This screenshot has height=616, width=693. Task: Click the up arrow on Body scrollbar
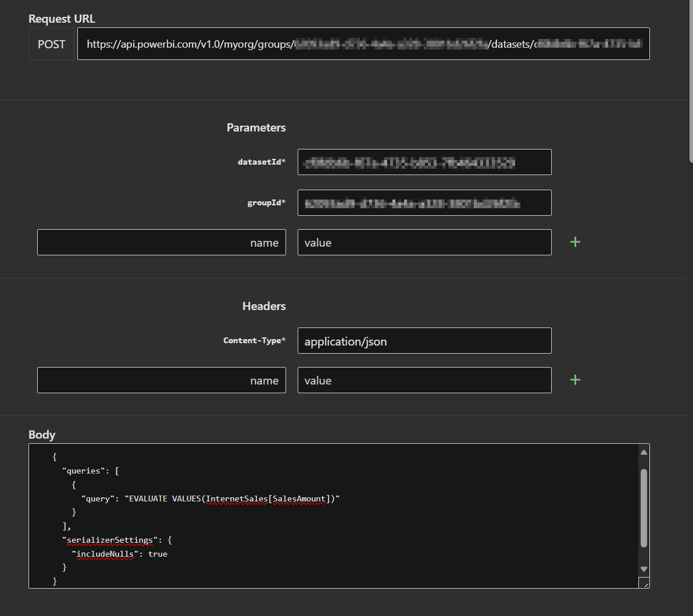coord(642,451)
